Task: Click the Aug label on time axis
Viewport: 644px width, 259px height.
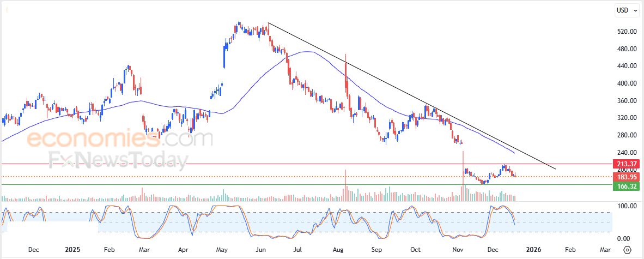Action: (x=338, y=250)
